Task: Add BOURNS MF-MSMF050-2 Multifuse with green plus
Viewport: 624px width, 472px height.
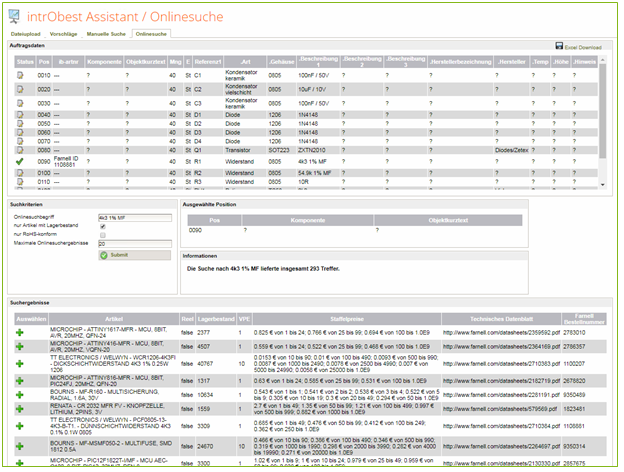Action: [x=20, y=446]
